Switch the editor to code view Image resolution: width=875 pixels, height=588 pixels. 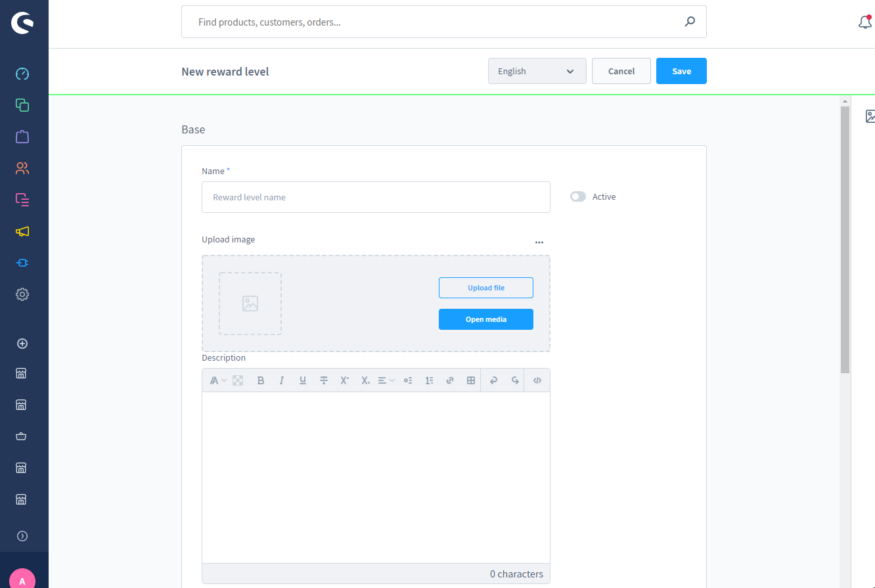tap(537, 380)
